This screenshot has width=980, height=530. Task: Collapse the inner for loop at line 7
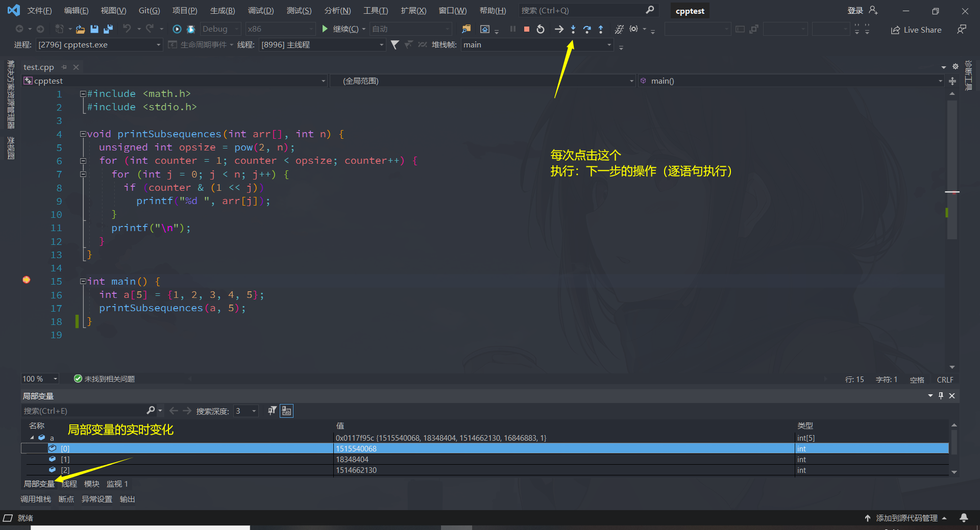(83, 174)
